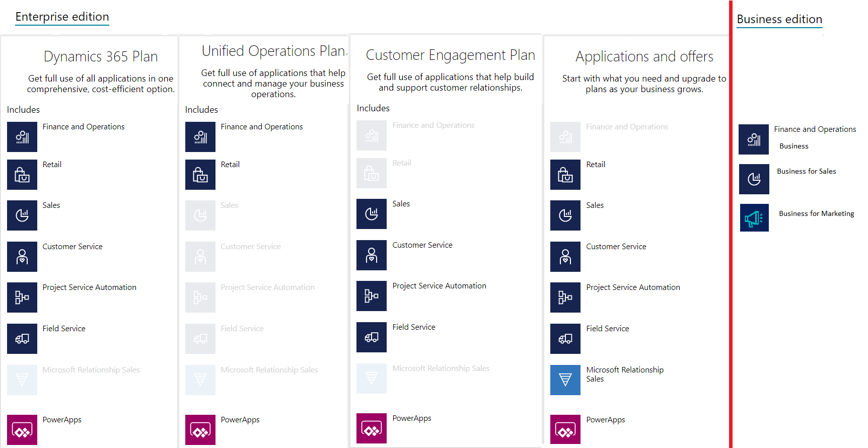Click Field Service icon in Applications and offers
868x448 pixels.
pos(565,339)
